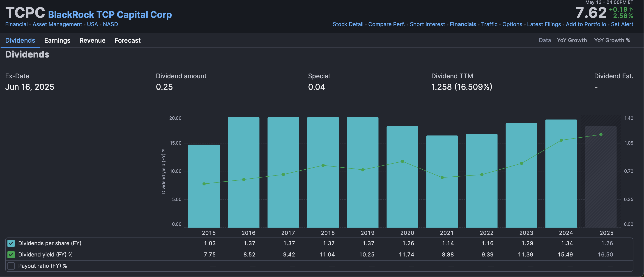Click the Asset Management industry link
The image size is (644, 277).
coord(57,24)
